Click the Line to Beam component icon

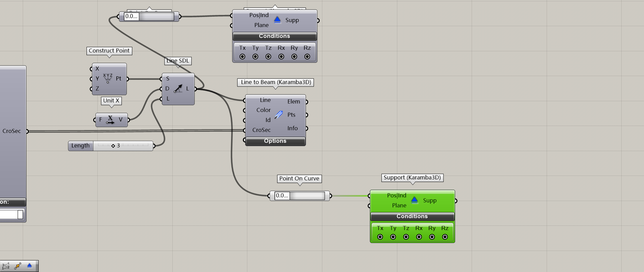pyautogui.click(x=279, y=115)
